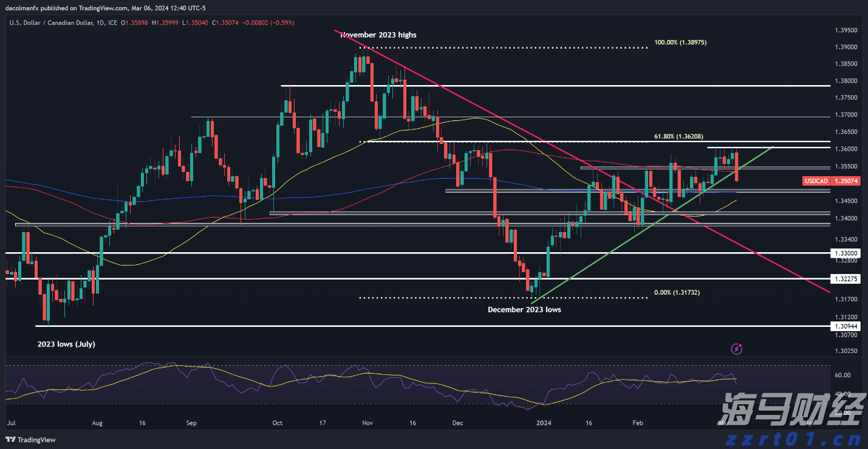Click the Oct label on the time axis
868x449 pixels.
(x=278, y=422)
